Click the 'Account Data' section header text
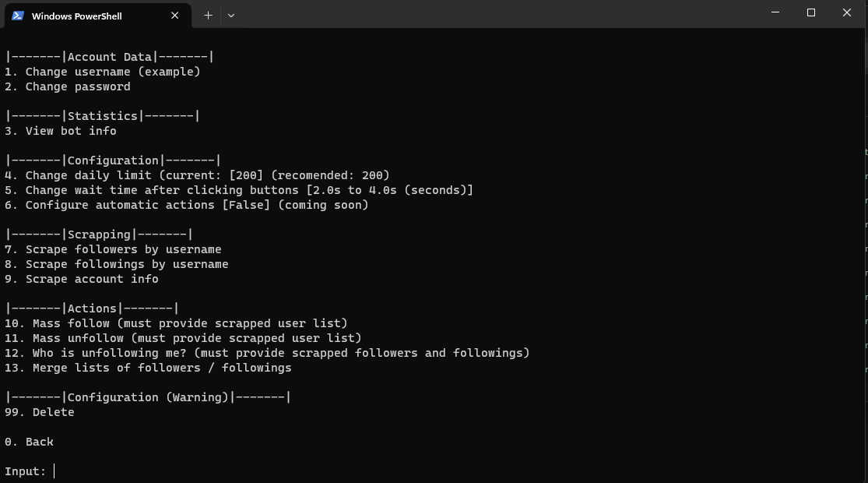Screen dimensions: 868x483 110,57
